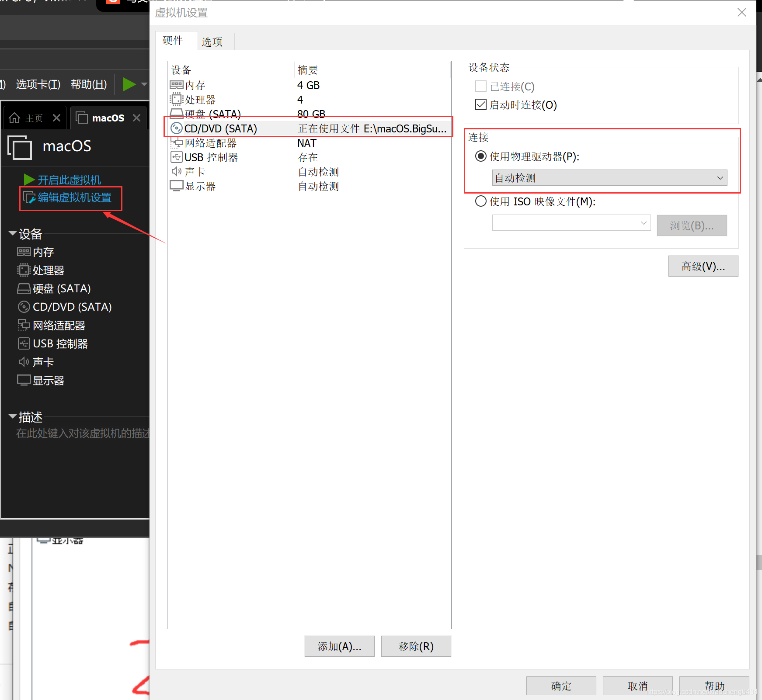Click the memory icon in the dialog device list
762x700 pixels.
177,85
